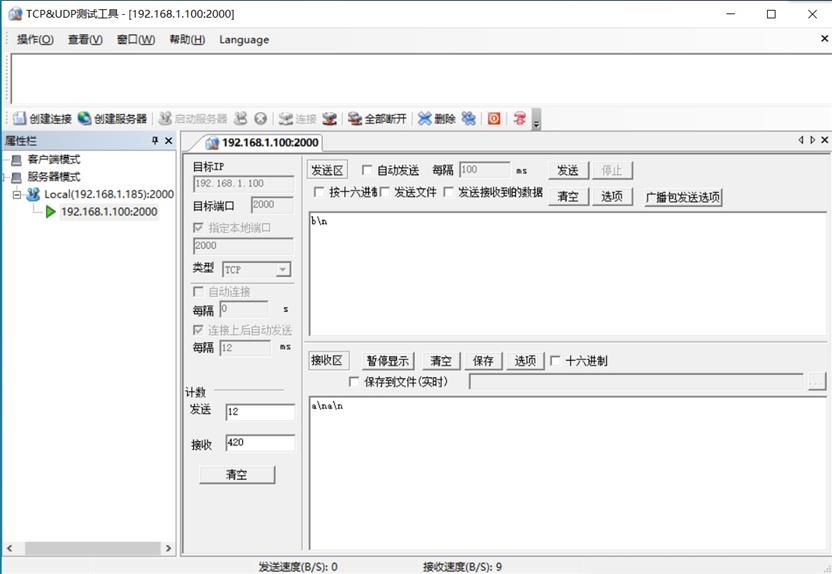Toggle the 自动连接 checkbox
832x574 pixels.
(198, 291)
